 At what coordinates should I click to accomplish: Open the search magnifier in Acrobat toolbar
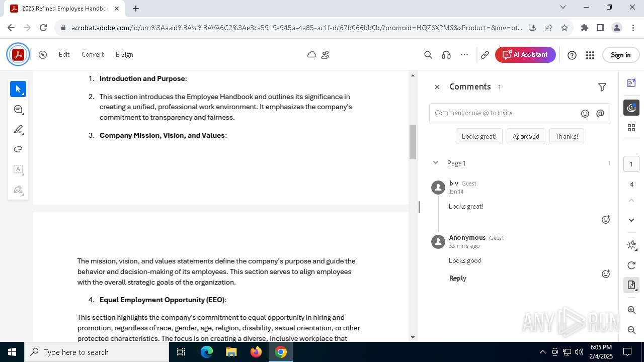click(428, 55)
